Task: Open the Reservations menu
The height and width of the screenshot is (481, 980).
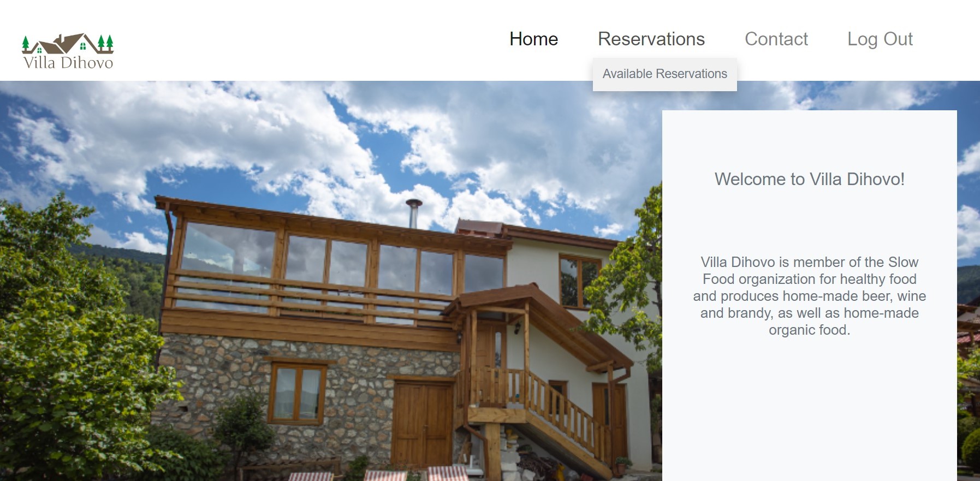Action: pos(651,39)
